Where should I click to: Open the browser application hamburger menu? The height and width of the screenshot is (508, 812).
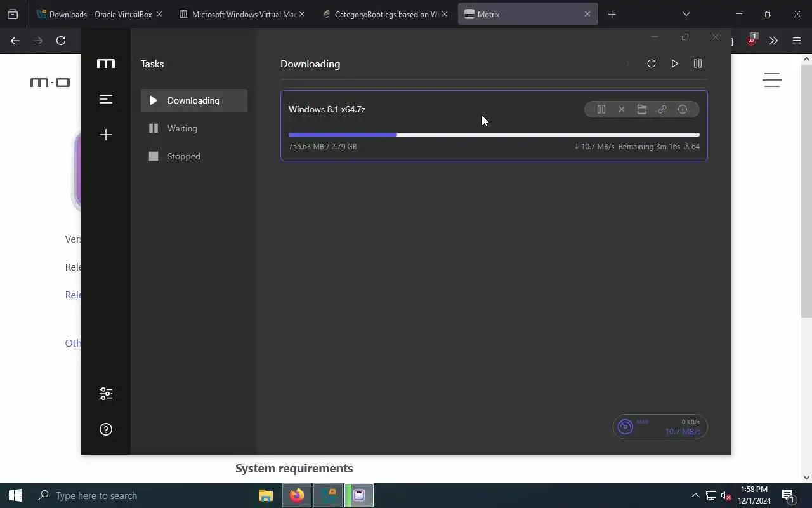(797, 41)
